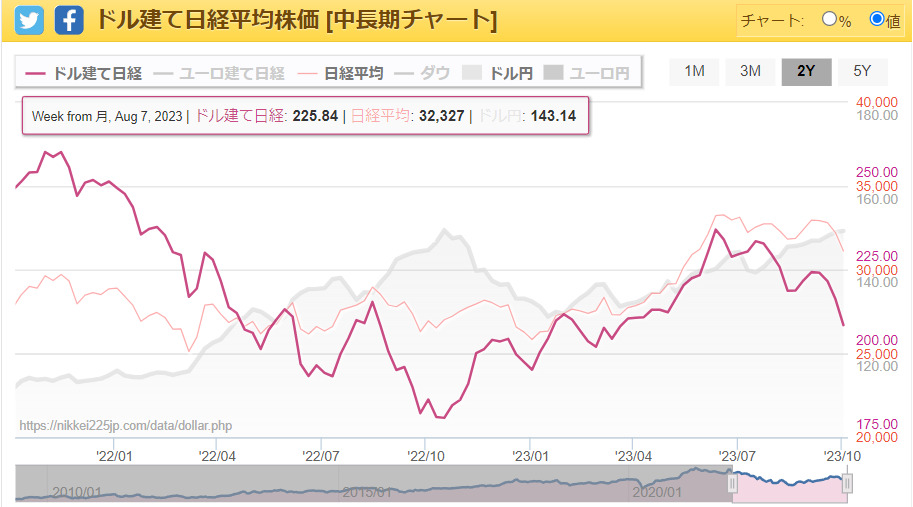913x507 pixels.
Task: Click the Twitter share icon
Action: 29,20
